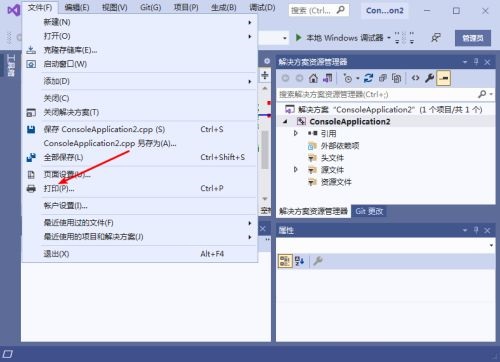Select 头文件 folder
The height and width of the screenshot is (362, 500).
[x=332, y=158]
